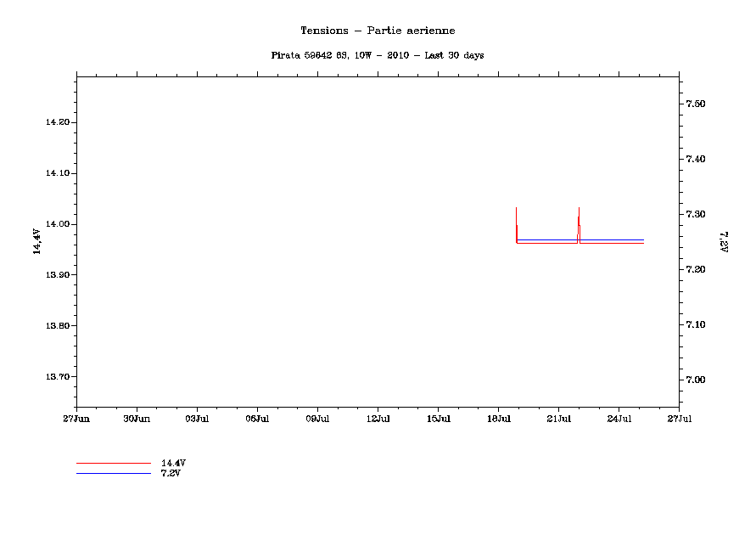Click the 7.50 right axis tick label
Image resolution: width=756 pixels, height=535 pixels.
coord(696,104)
